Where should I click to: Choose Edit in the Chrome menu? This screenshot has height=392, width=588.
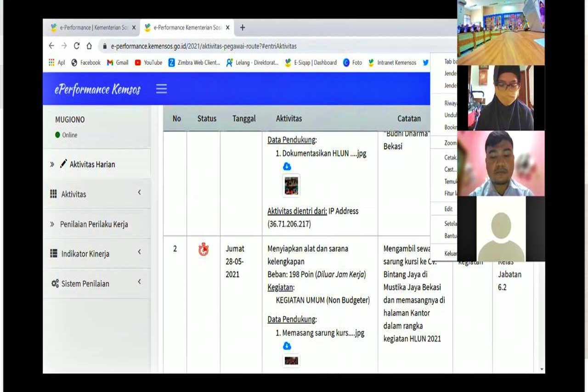[449, 209]
